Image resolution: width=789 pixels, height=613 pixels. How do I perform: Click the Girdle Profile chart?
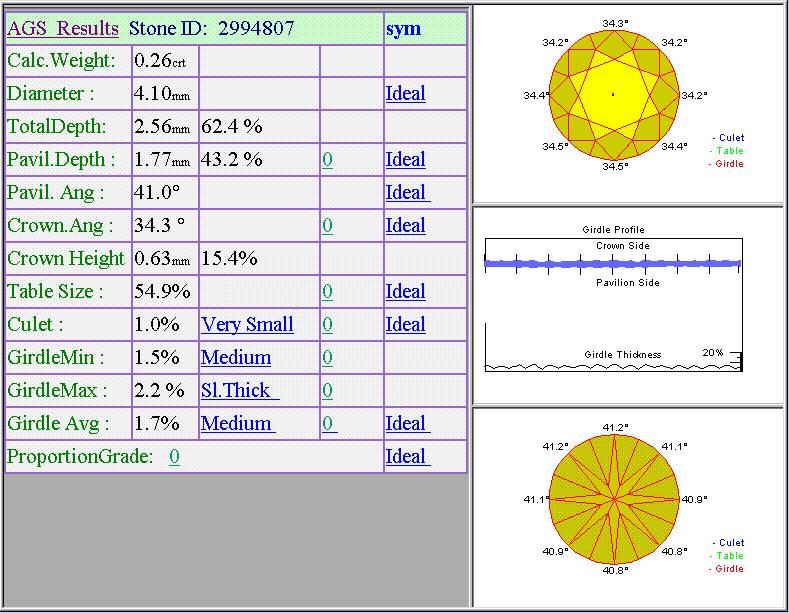(613, 300)
